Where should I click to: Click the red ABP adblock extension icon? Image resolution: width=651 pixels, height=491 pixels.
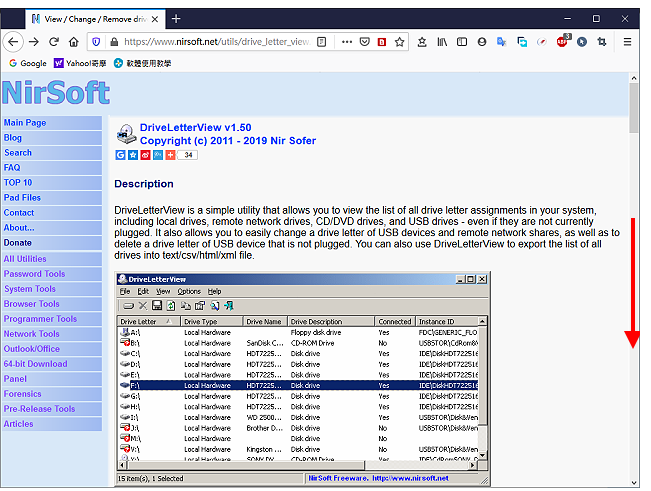click(x=563, y=41)
